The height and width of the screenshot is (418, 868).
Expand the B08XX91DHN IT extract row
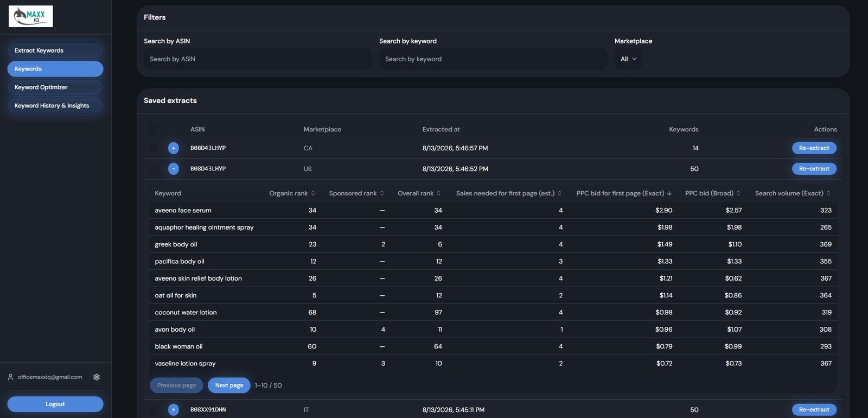pos(174,410)
